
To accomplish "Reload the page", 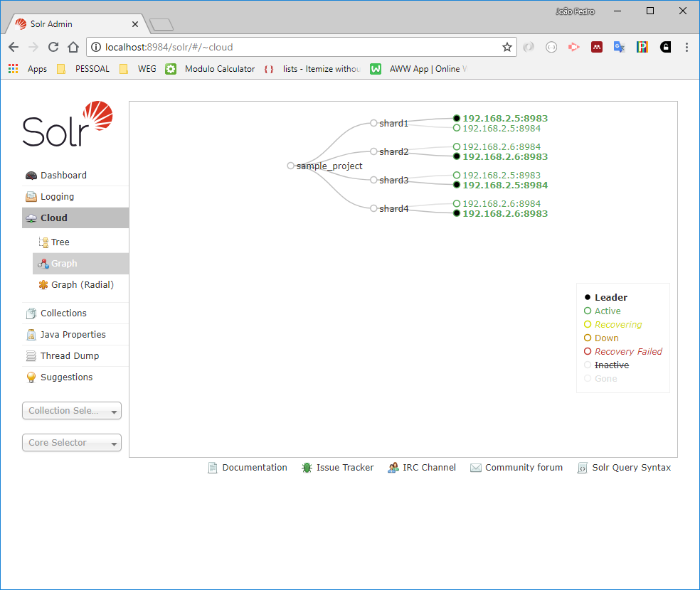I will 53,48.
